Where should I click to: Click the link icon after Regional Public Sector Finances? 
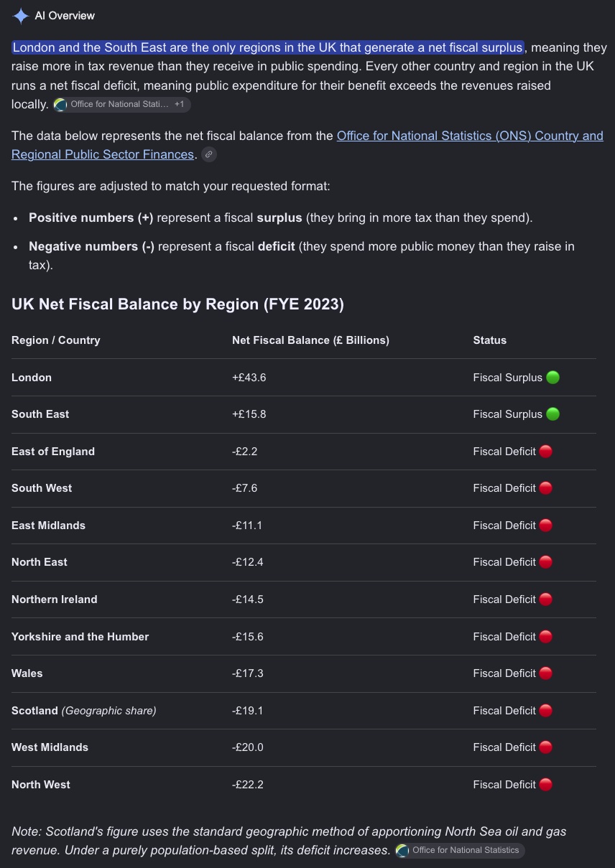click(x=208, y=154)
